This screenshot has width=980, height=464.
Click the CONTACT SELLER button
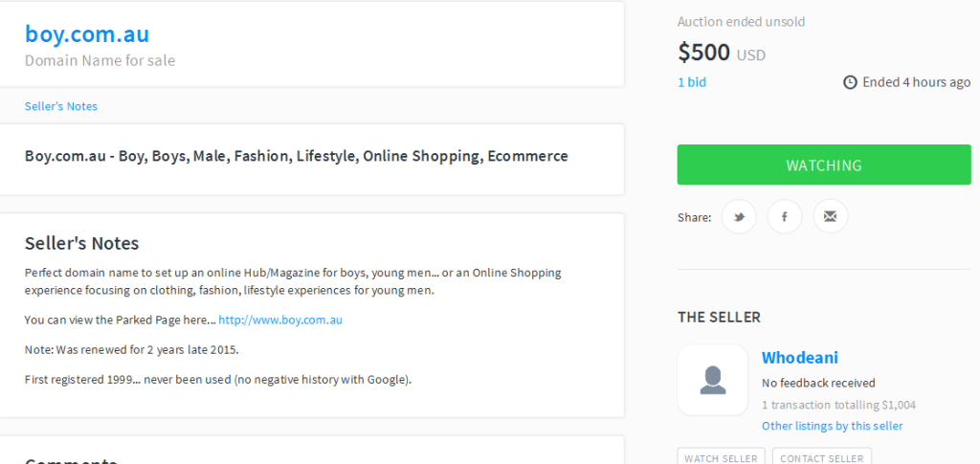coord(822,457)
